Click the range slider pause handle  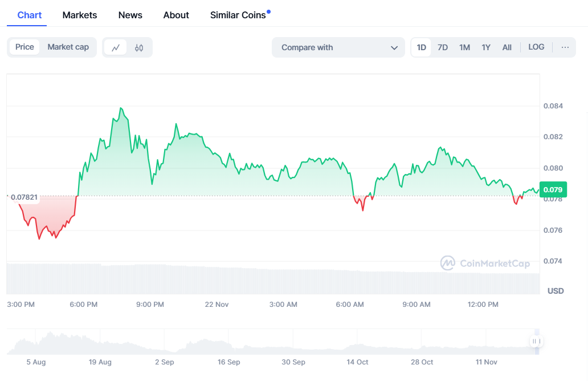536,341
